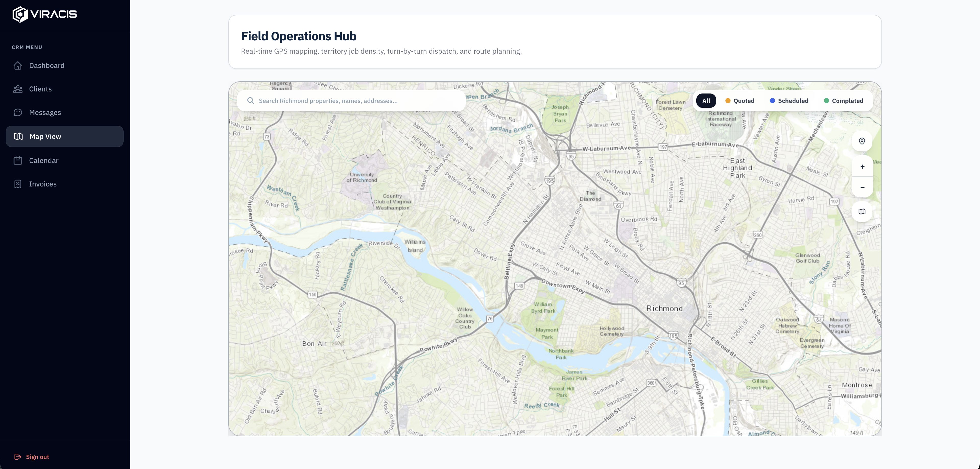980x469 pixels.
Task: Click the Field Operations Hub heading
Action: pyautogui.click(x=299, y=36)
